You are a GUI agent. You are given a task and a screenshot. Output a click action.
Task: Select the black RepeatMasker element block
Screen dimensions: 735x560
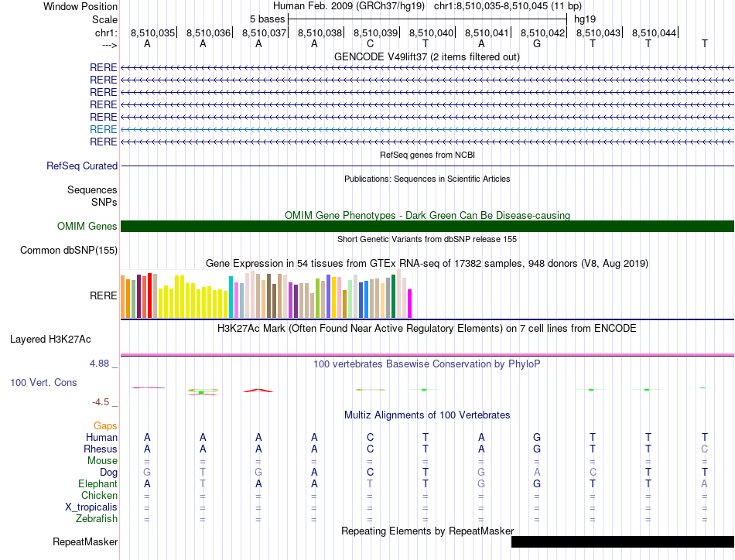tap(623, 541)
